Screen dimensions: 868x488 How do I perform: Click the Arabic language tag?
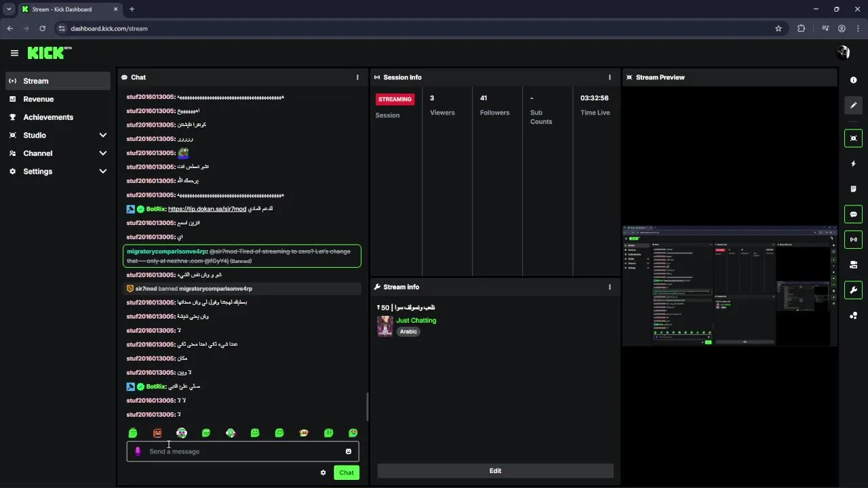[x=408, y=331]
